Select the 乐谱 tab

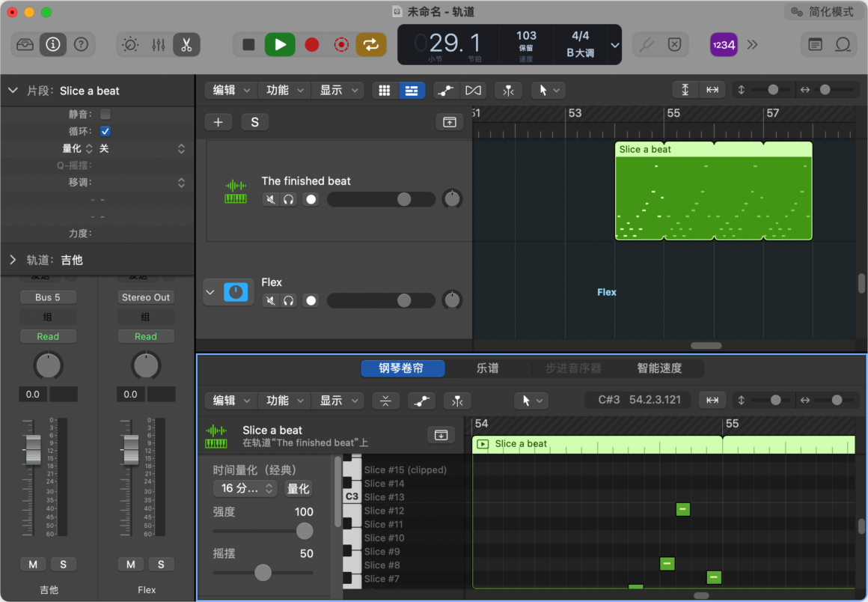point(488,368)
